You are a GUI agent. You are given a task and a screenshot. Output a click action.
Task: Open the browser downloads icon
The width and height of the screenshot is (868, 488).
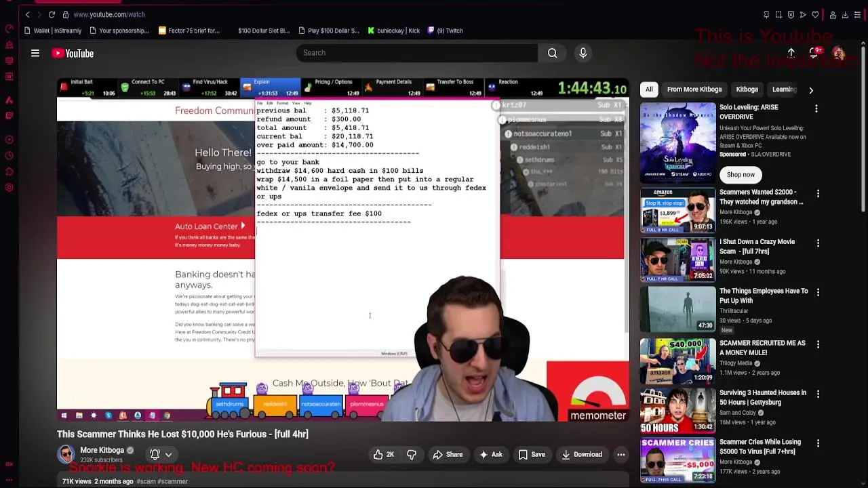pos(845,14)
